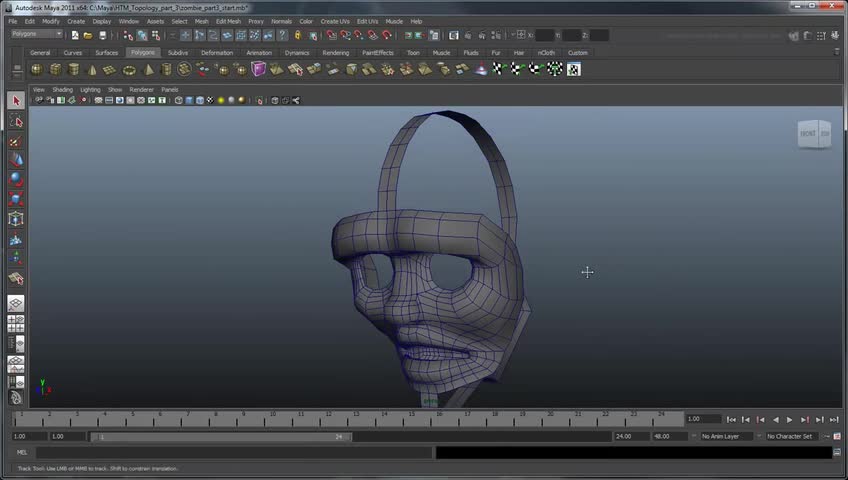Switch to the Deformation shelf tab
The image size is (848, 480).
pyautogui.click(x=216, y=52)
